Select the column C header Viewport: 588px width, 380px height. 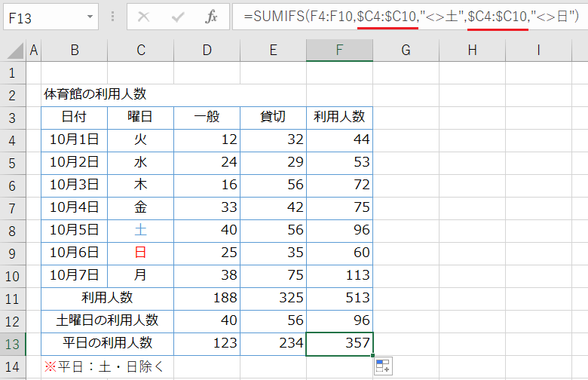140,51
